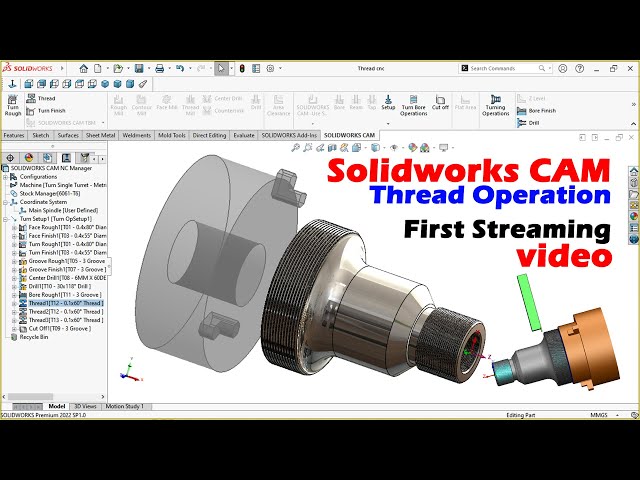Open the Search Commands dropdown arrow
This screenshot has width=640, height=480.
click(x=550, y=68)
